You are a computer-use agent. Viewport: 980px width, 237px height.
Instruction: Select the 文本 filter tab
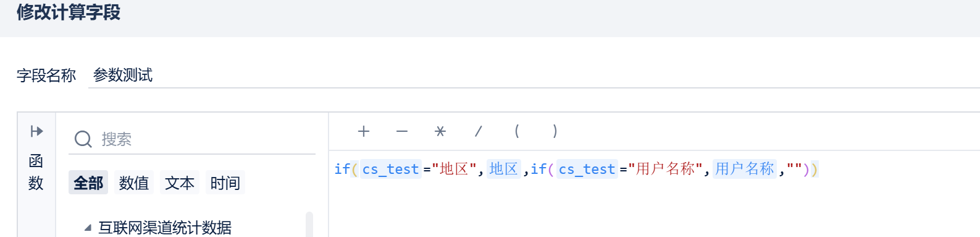pyautogui.click(x=180, y=183)
